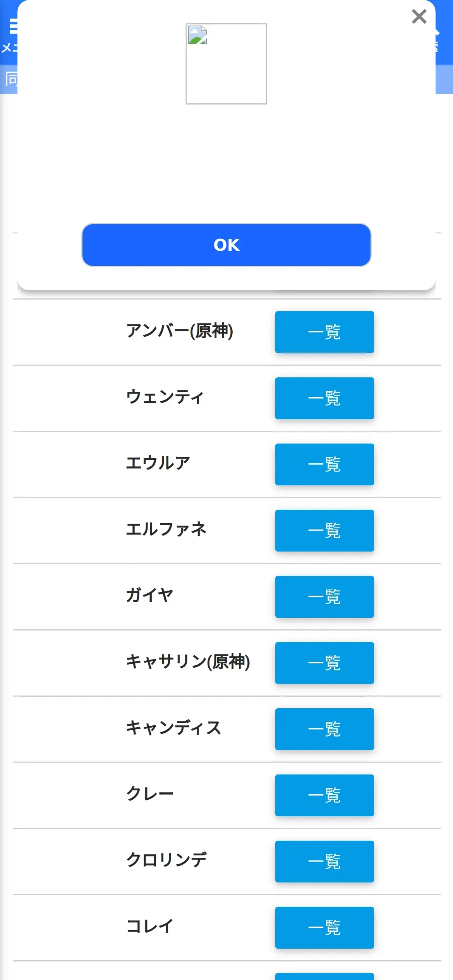Click the broken image thumbnail in popup
The image size is (453, 980).
(x=226, y=64)
